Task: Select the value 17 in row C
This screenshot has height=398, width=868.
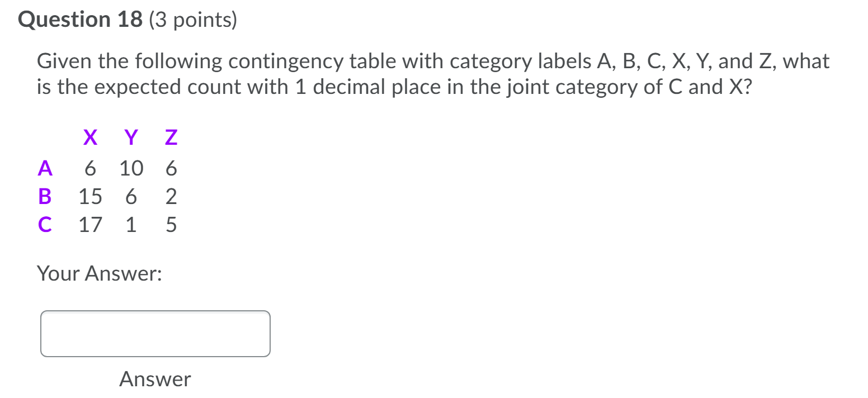Action: pos(91,225)
